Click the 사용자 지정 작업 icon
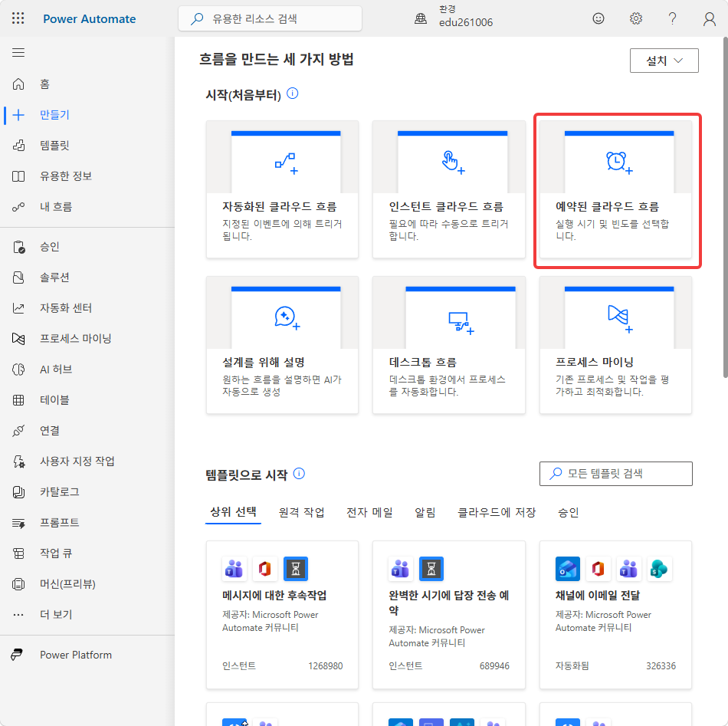The image size is (728, 726). coord(18,462)
